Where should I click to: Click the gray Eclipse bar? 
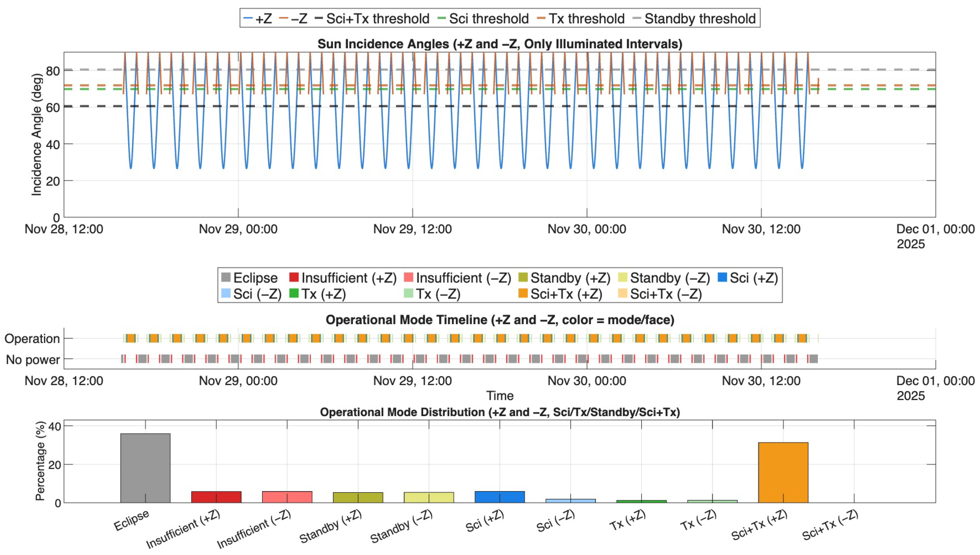145,468
